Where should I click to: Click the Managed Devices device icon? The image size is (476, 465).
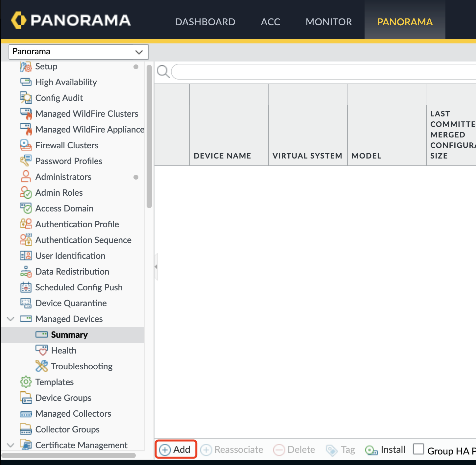pyautogui.click(x=26, y=319)
